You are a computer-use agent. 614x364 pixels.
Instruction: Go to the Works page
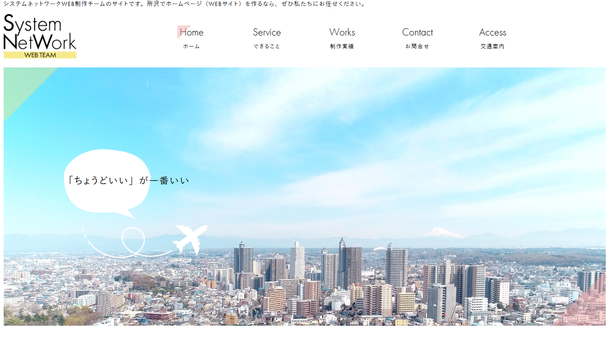(342, 32)
